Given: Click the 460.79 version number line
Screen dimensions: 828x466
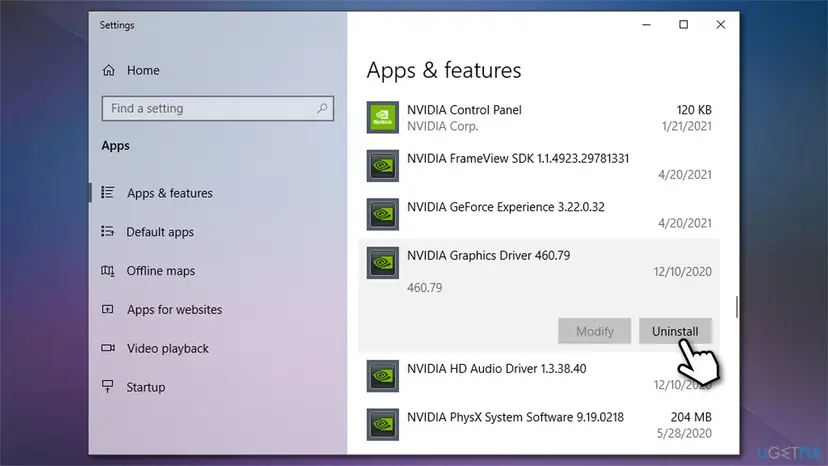Looking at the screenshot, I should coord(425,288).
